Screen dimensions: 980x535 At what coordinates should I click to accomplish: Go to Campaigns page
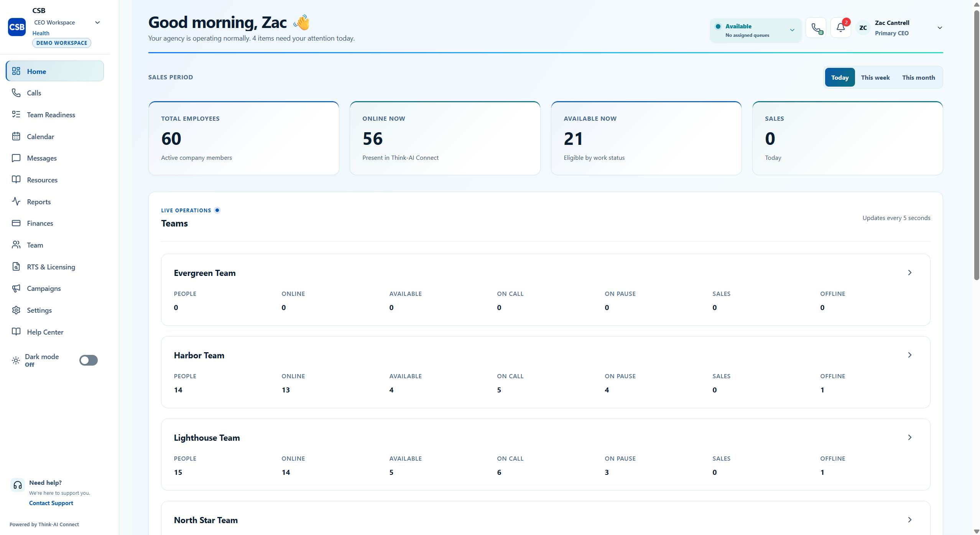click(x=55, y=288)
